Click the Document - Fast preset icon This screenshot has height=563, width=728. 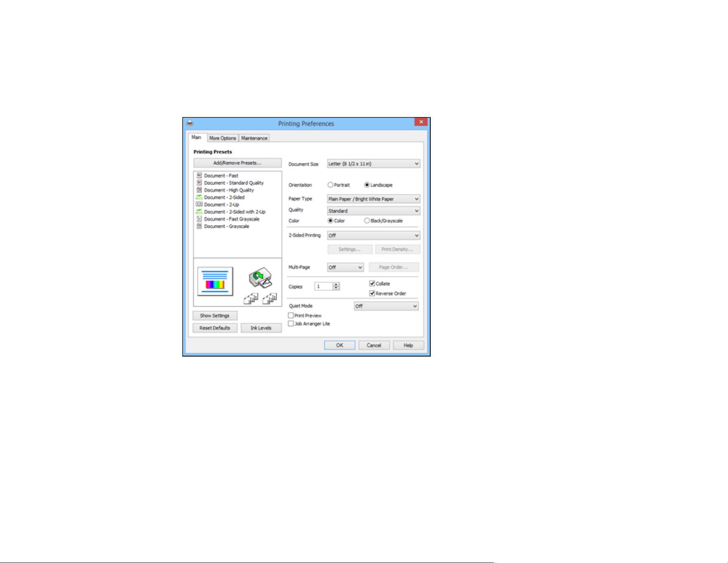click(x=199, y=175)
